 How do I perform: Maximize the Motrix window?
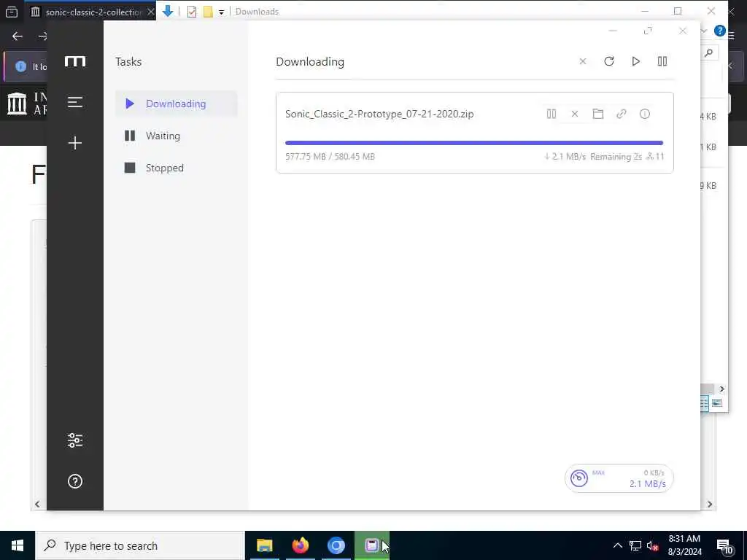648,31
